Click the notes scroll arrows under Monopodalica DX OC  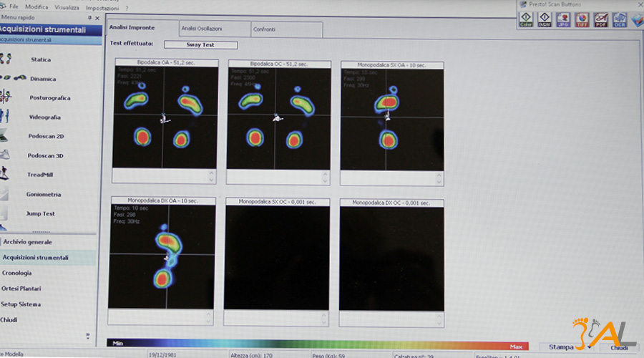(x=439, y=319)
